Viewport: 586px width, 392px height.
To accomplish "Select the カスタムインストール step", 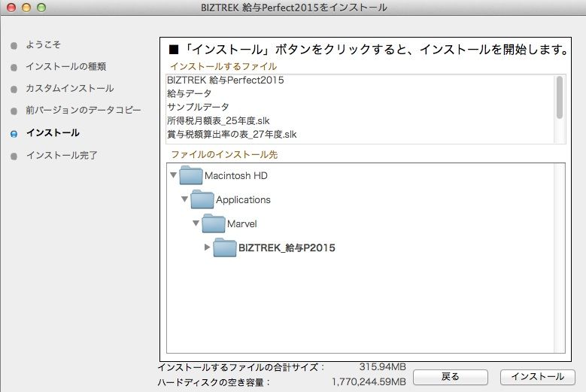I will tap(69, 89).
